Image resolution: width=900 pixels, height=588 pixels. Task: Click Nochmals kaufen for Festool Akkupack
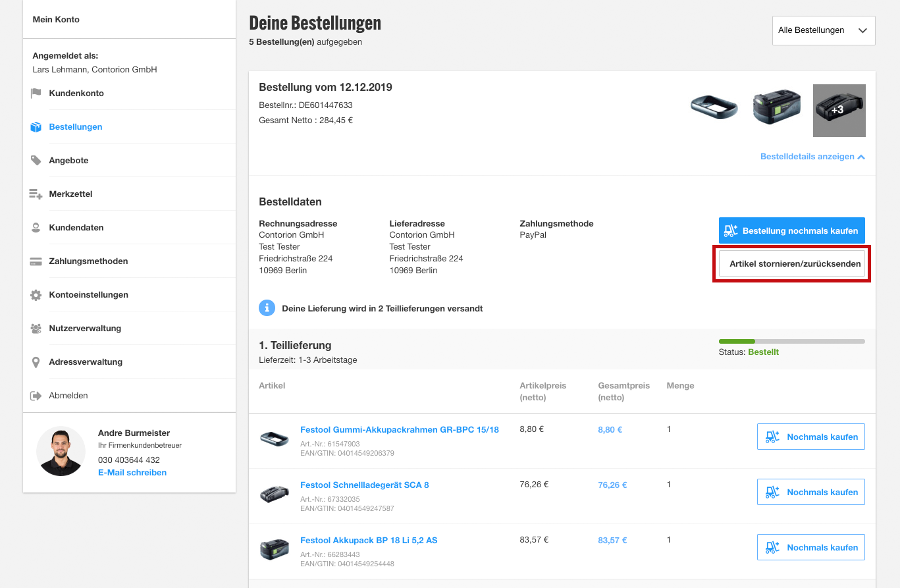(810, 548)
